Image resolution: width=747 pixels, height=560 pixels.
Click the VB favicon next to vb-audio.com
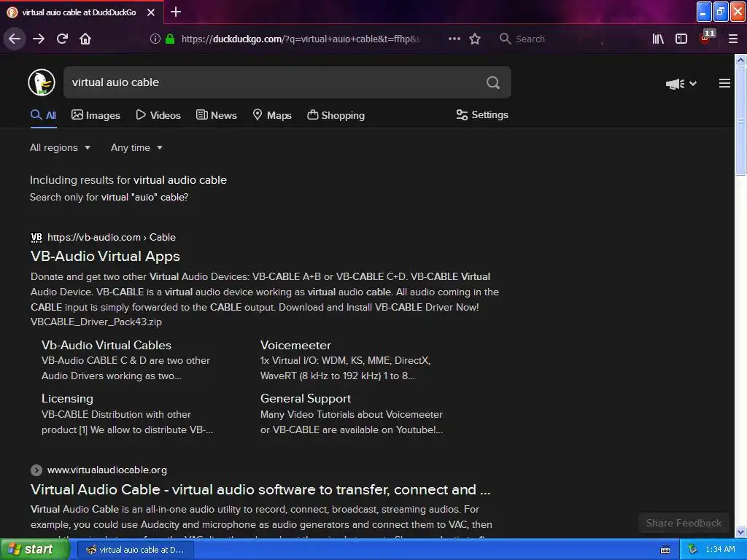click(36, 237)
